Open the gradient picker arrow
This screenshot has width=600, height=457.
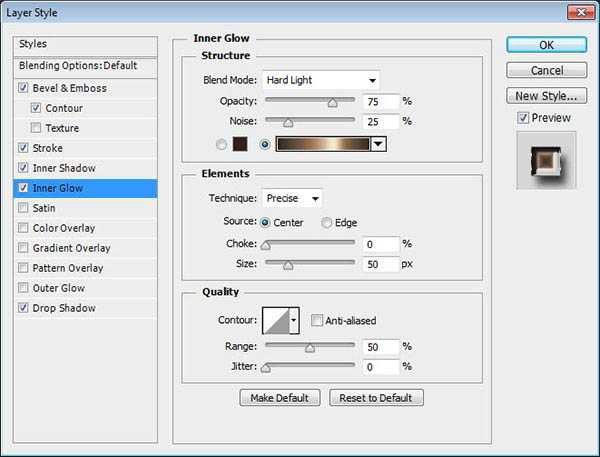coord(378,144)
